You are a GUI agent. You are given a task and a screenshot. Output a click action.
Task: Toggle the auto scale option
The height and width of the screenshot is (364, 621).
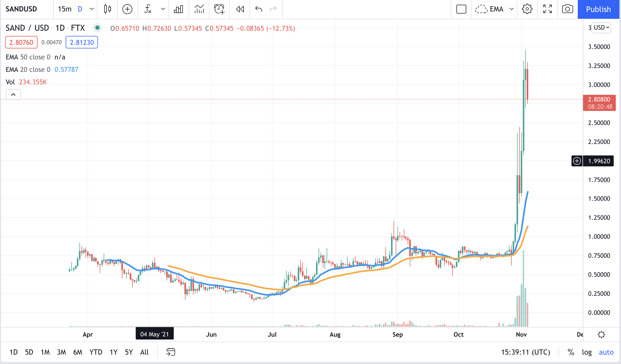[x=606, y=352]
